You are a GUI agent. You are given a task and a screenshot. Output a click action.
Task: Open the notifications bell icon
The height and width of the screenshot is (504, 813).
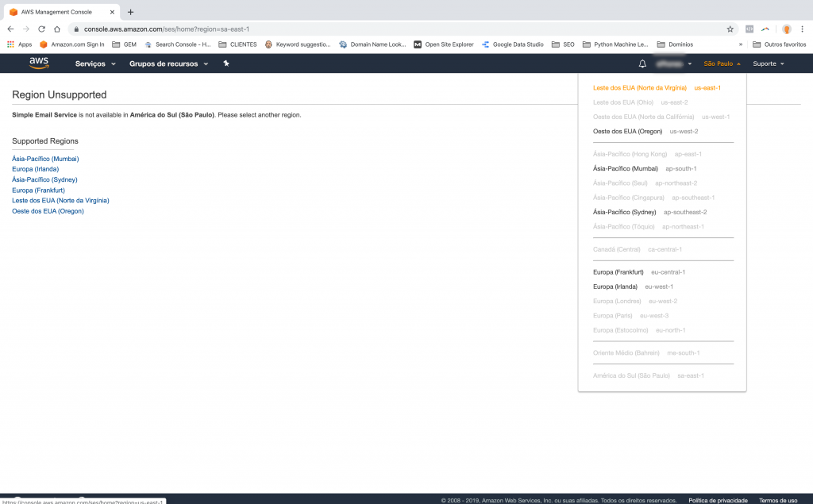pos(642,63)
